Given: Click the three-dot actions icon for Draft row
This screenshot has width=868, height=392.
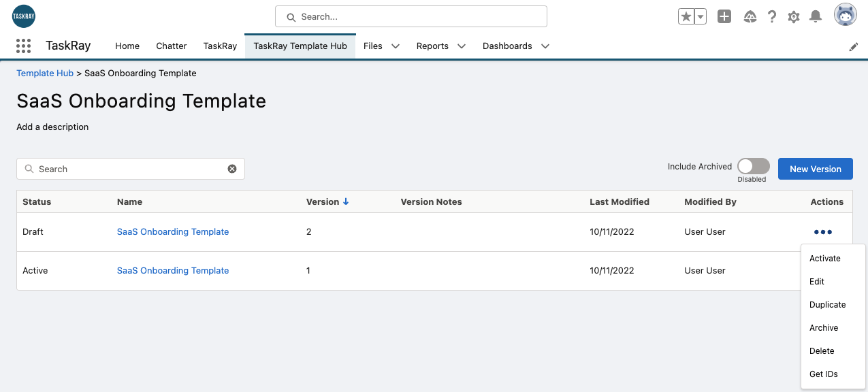Looking at the screenshot, I should click(823, 232).
